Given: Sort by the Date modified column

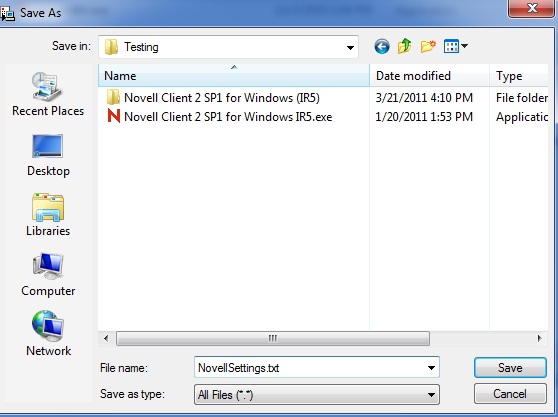Looking at the screenshot, I should click(430, 76).
